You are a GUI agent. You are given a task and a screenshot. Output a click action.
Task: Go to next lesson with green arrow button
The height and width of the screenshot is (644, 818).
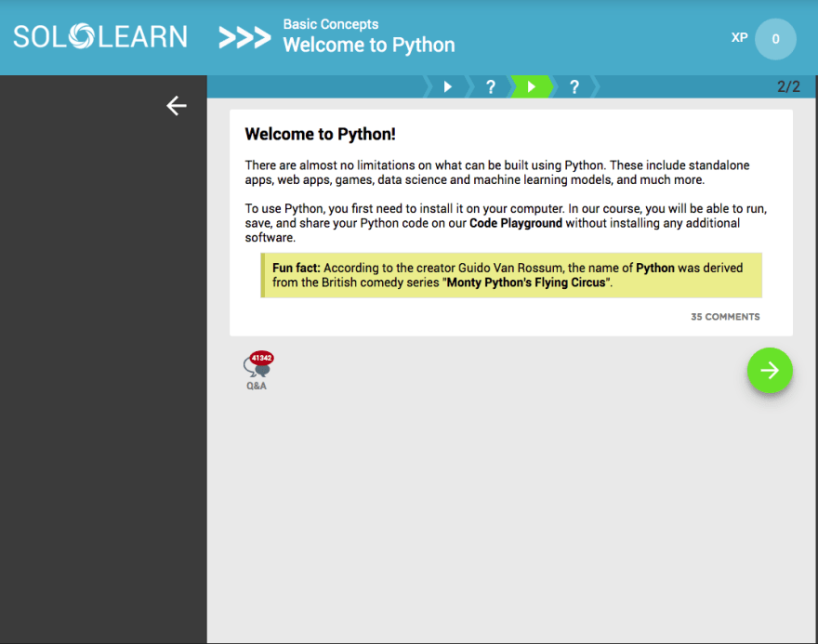point(770,370)
